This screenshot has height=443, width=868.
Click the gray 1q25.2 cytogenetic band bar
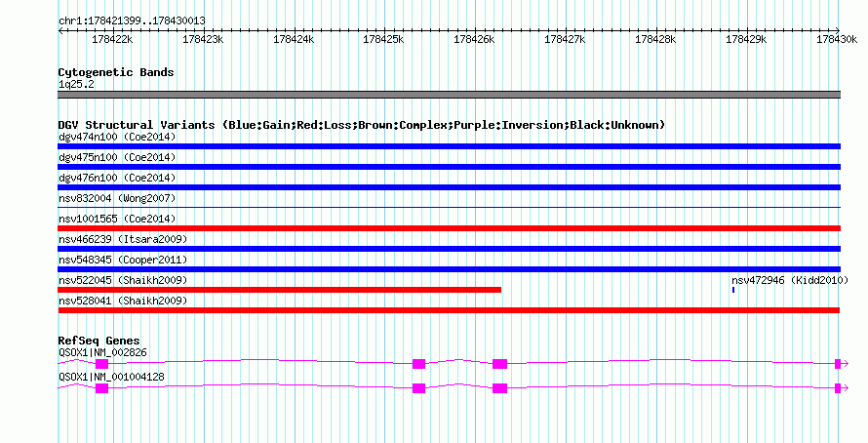pos(449,95)
